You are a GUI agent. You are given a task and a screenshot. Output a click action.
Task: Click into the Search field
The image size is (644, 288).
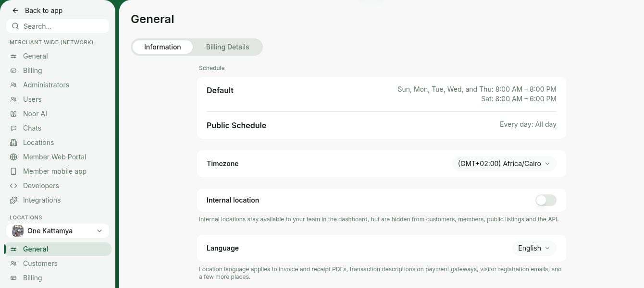tap(58, 26)
